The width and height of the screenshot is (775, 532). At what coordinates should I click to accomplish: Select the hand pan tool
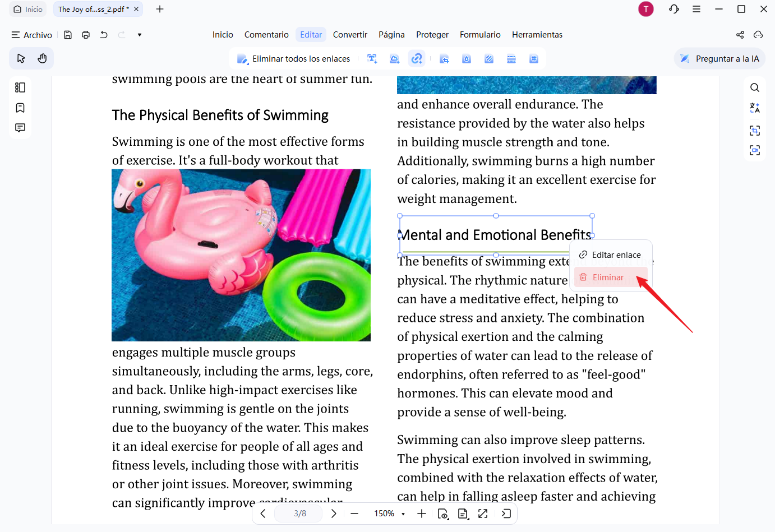(42, 58)
